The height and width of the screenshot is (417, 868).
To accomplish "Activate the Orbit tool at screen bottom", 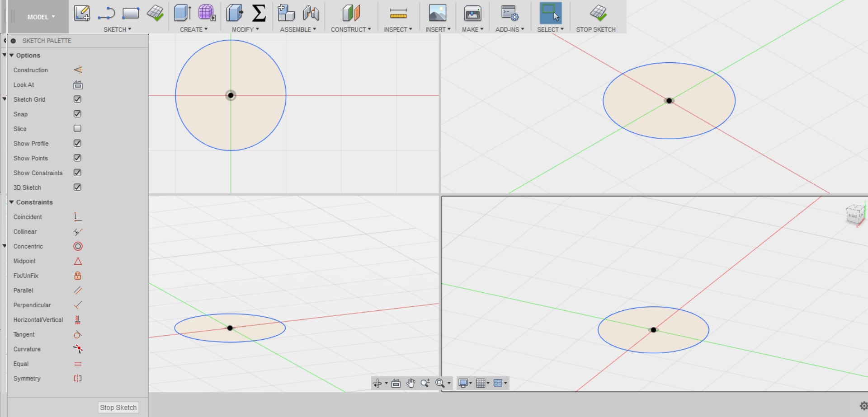I will (378, 383).
